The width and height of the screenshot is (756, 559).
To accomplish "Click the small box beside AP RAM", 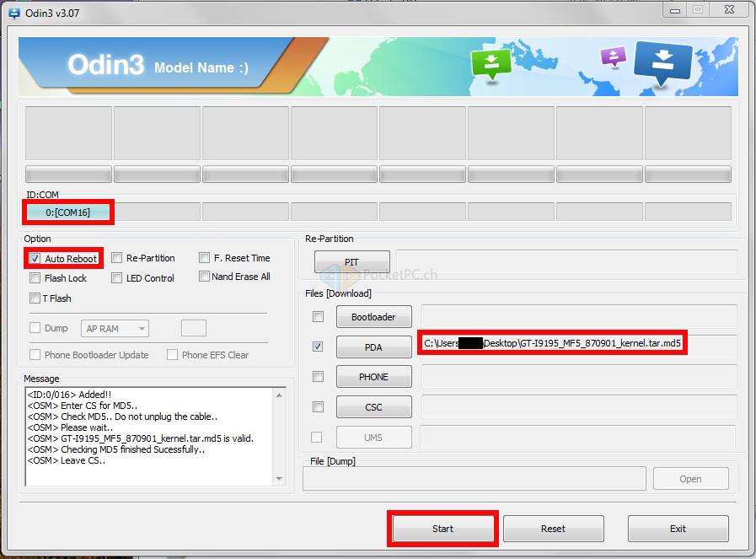I will point(194,328).
